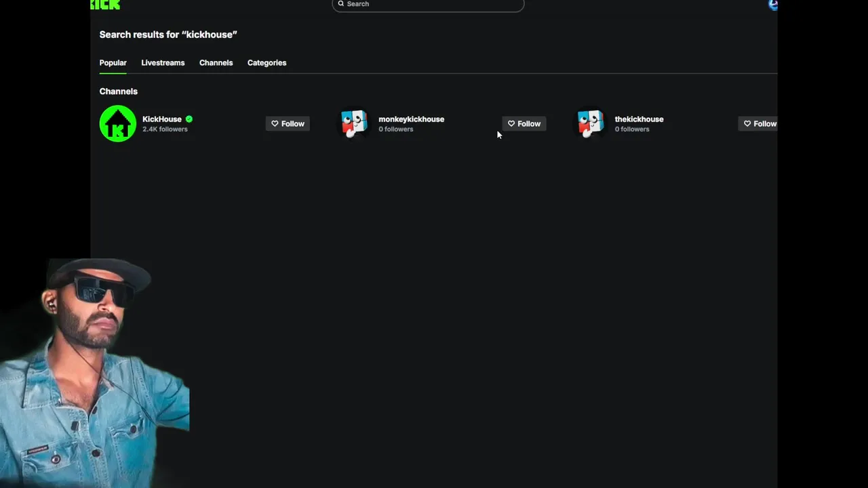Switch to the Channels tab
This screenshot has width=868, height=488.
click(x=216, y=63)
